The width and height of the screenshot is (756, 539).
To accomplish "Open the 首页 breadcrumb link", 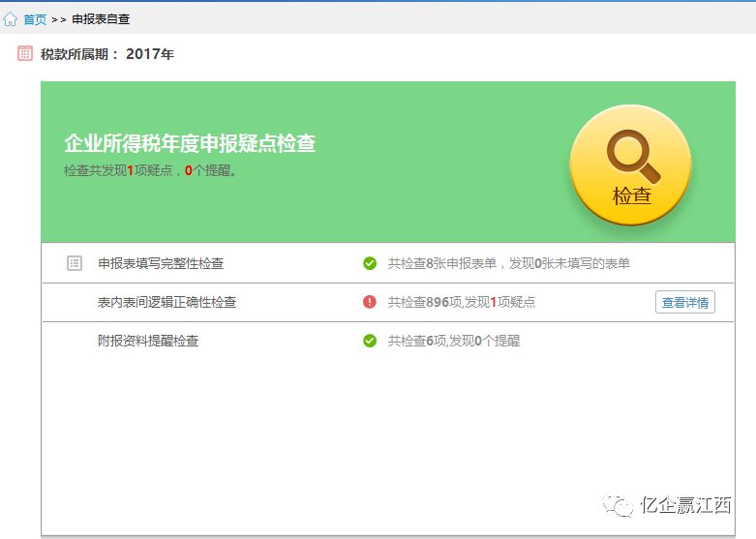I will pos(35,19).
